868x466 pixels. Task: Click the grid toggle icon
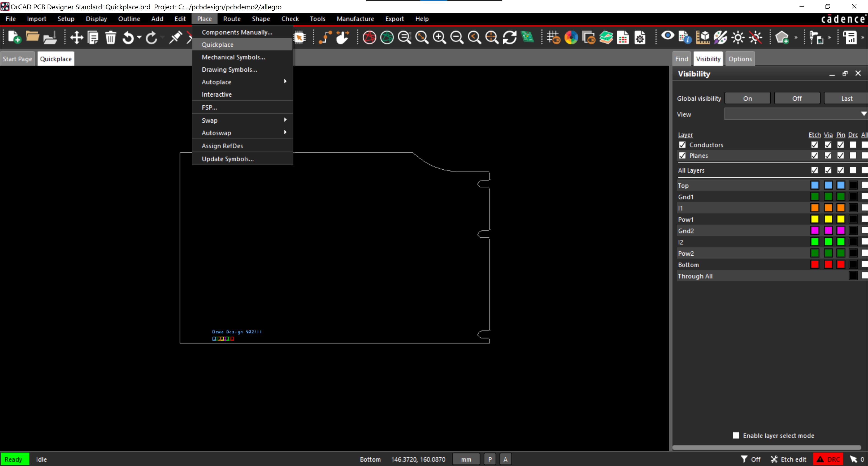click(x=554, y=37)
